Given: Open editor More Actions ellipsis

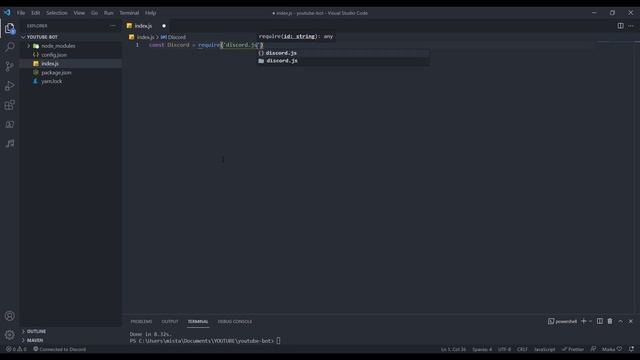Looking at the screenshot, I should (x=631, y=26).
